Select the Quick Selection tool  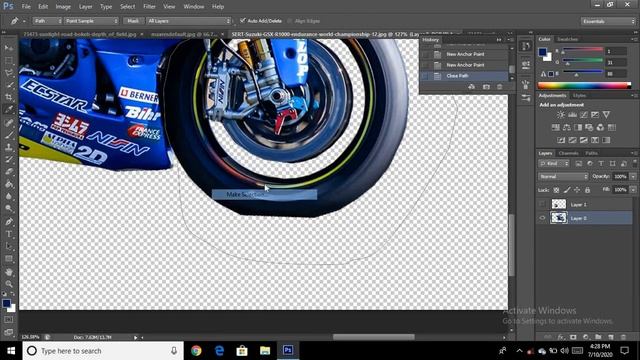tap(9, 85)
